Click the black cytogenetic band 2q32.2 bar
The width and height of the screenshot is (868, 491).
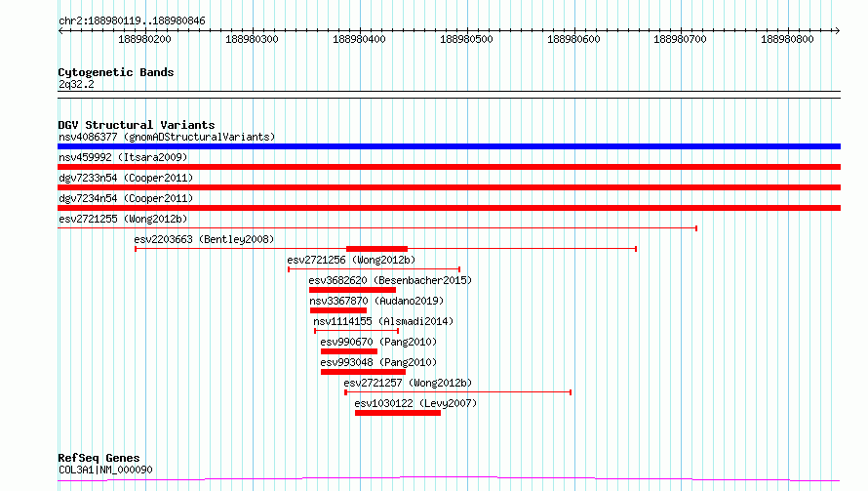tap(449, 95)
